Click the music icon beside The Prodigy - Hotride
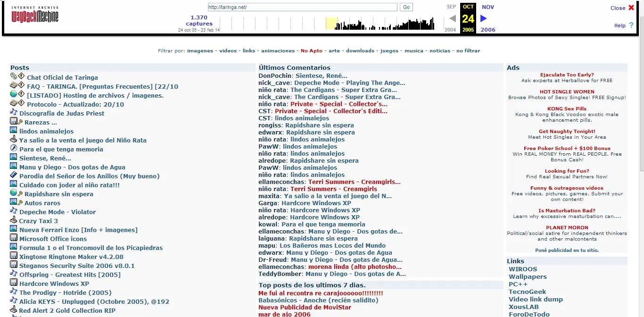 [14, 292]
